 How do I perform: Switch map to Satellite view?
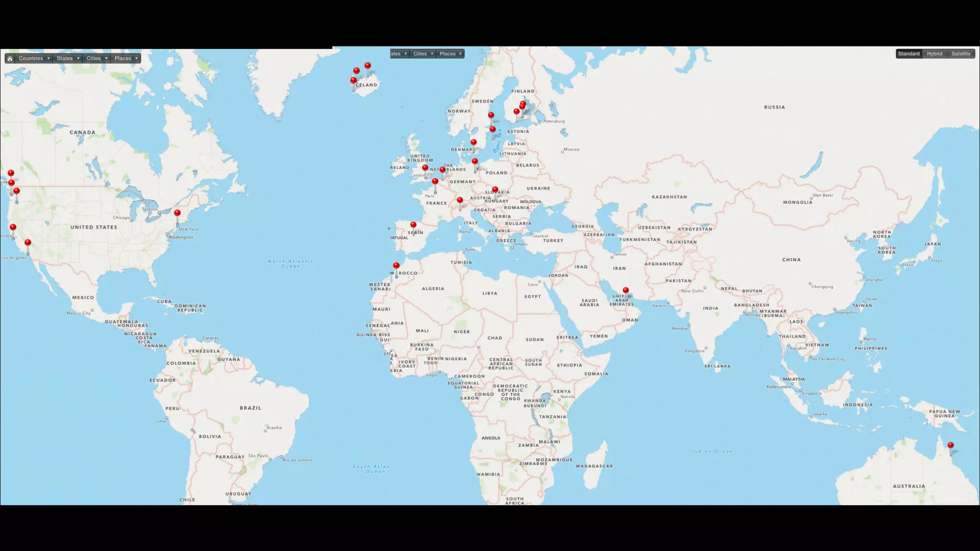point(960,54)
